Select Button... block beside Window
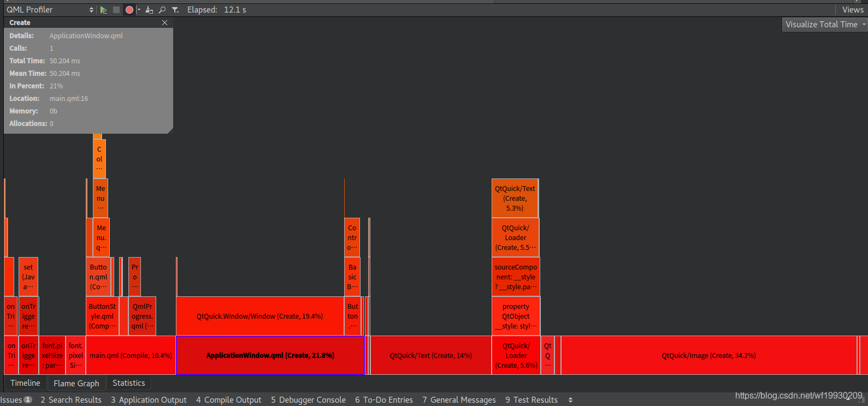Viewport: 868px width, 406px height. 353,316
